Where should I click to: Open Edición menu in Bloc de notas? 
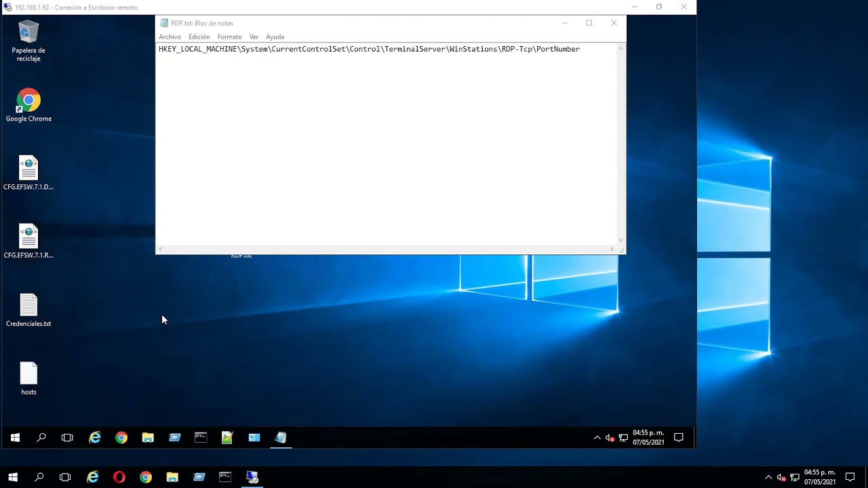pyautogui.click(x=199, y=37)
